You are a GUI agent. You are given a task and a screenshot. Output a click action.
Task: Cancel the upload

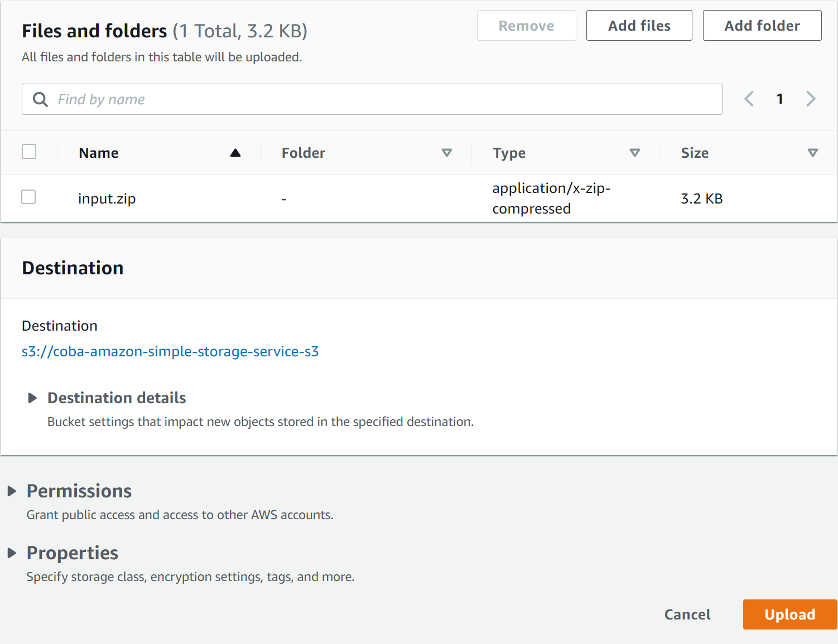[687, 614]
